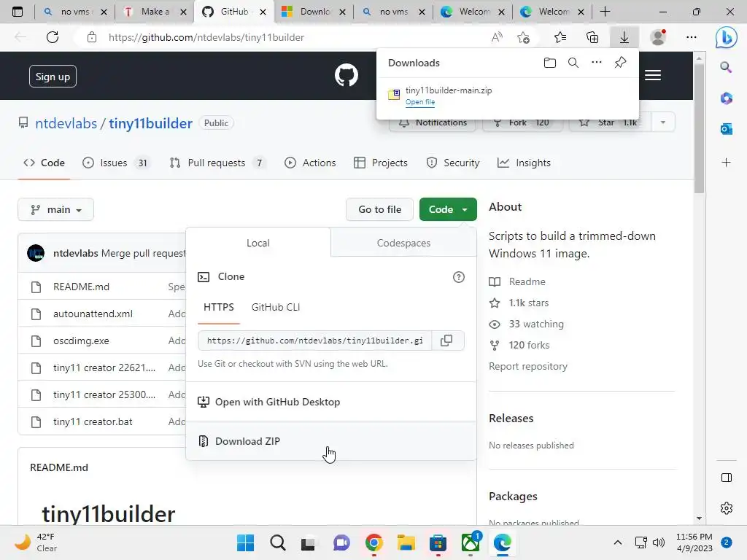
Task: Open Google Chrome from the taskbar
Action: tap(374, 542)
